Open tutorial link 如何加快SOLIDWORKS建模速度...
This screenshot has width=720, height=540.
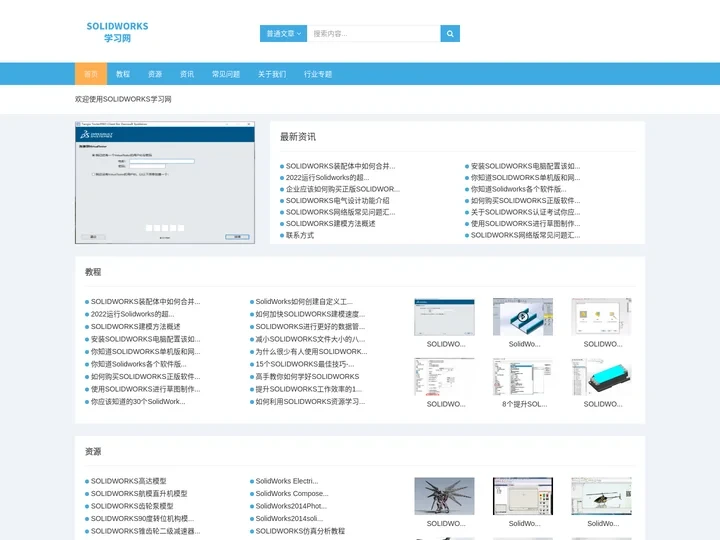pos(310,314)
